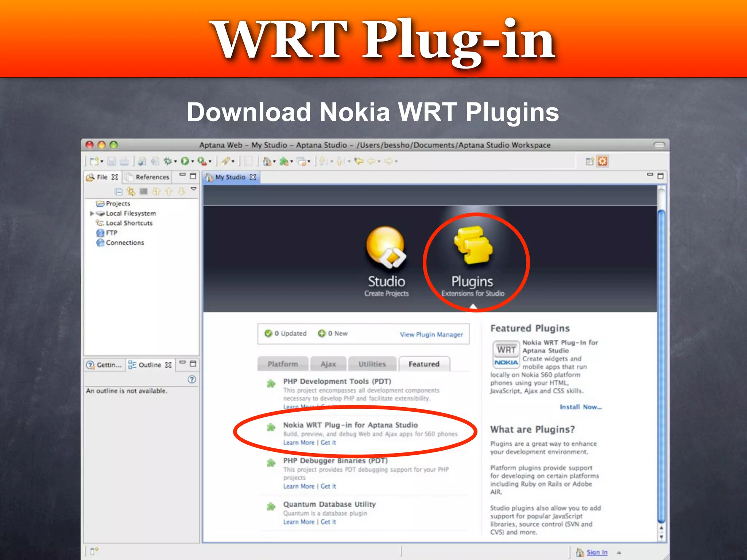Switch to the References tab
The width and height of the screenshot is (747, 560).
tap(147, 177)
